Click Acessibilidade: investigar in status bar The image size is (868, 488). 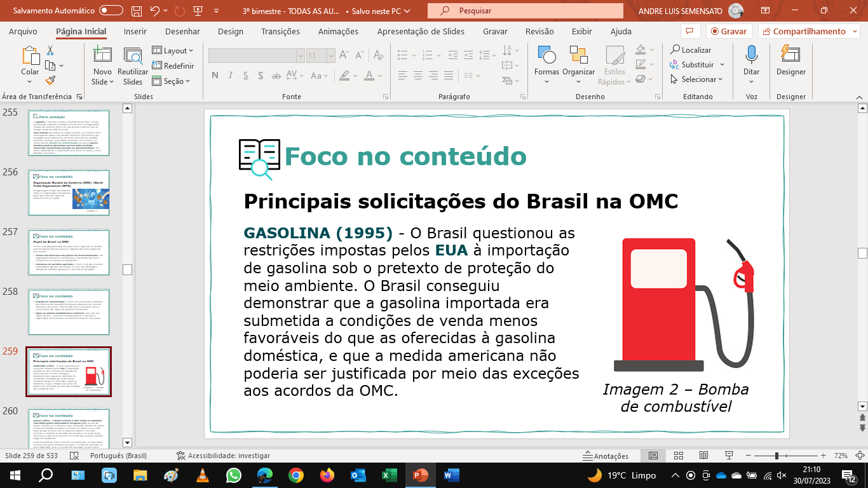point(223,456)
